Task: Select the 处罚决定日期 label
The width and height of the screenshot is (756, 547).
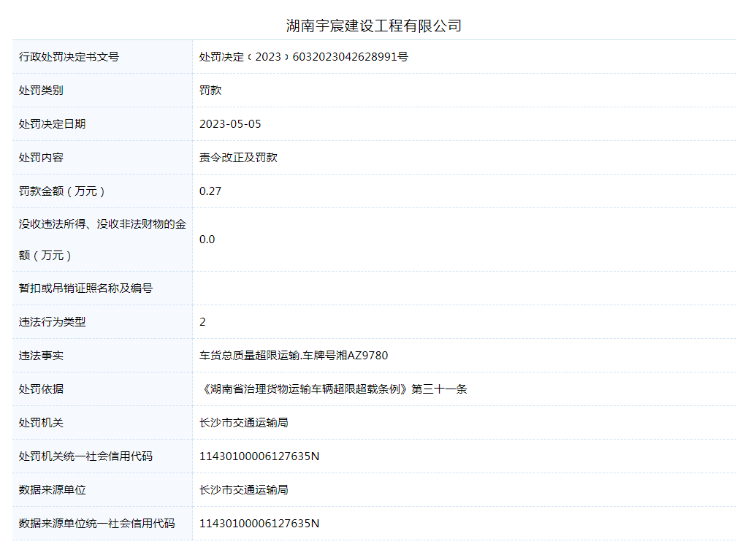Action: point(52,124)
